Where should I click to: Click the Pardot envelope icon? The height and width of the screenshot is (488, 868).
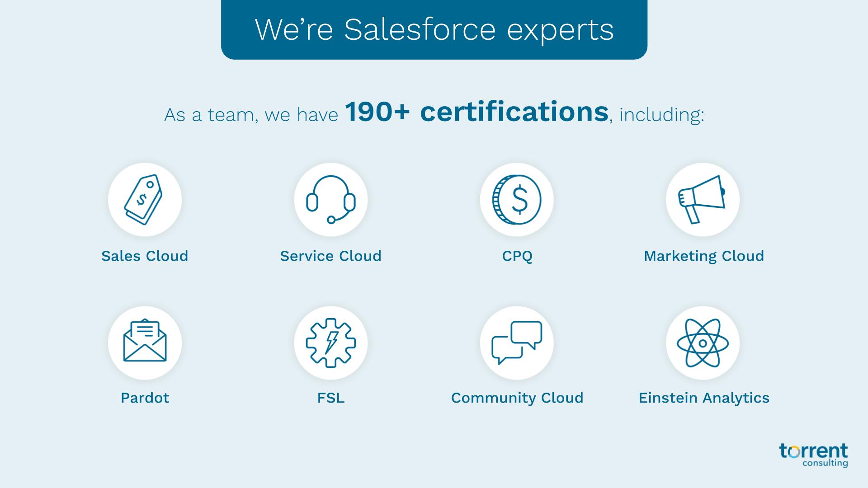(145, 343)
